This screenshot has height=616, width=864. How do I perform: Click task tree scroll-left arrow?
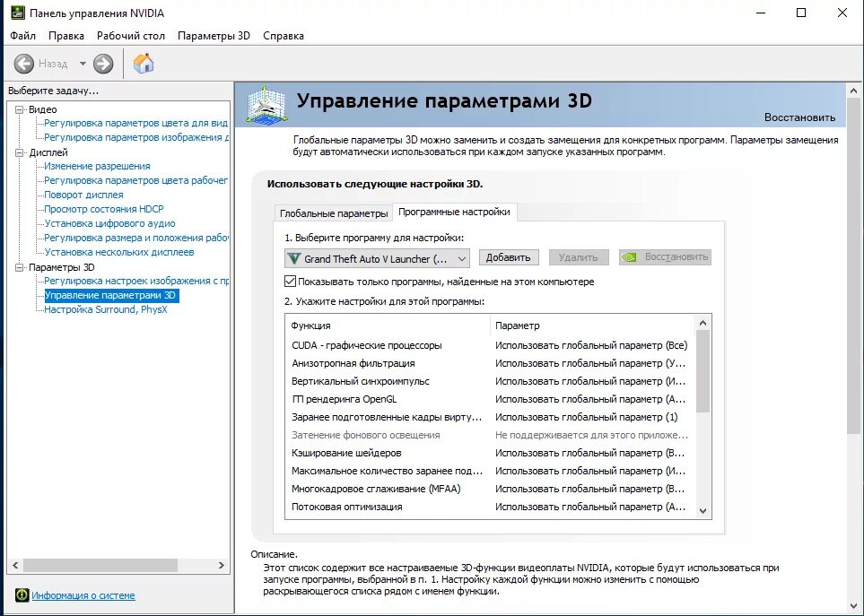coord(15,565)
